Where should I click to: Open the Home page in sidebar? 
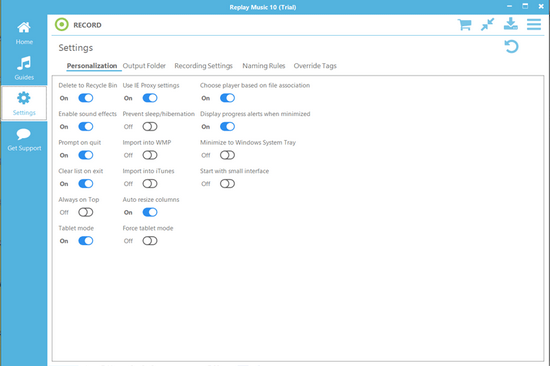tap(24, 33)
